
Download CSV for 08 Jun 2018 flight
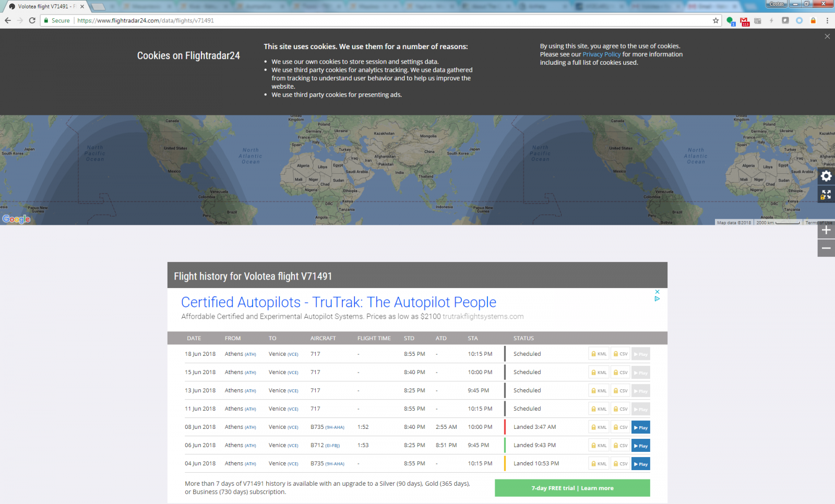[x=621, y=427]
